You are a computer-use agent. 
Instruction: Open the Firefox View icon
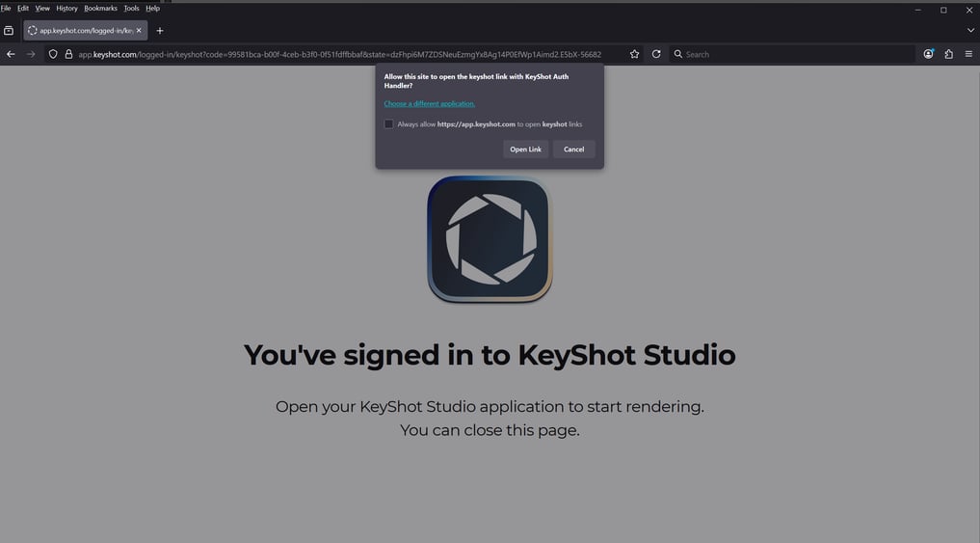[x=9, y=30]
